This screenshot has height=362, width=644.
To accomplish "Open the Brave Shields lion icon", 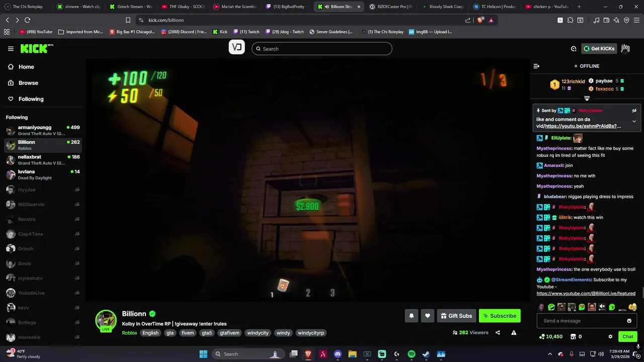I will 479,20.
